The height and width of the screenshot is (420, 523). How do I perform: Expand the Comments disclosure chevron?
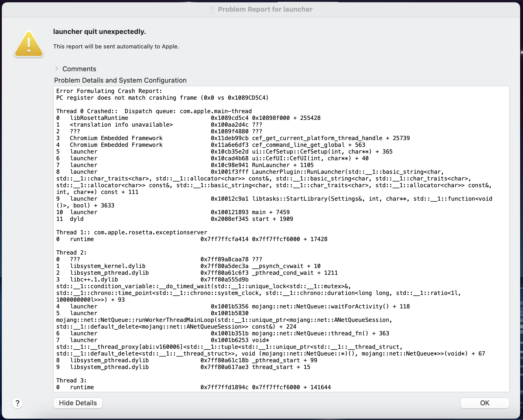tap(57, 69)
